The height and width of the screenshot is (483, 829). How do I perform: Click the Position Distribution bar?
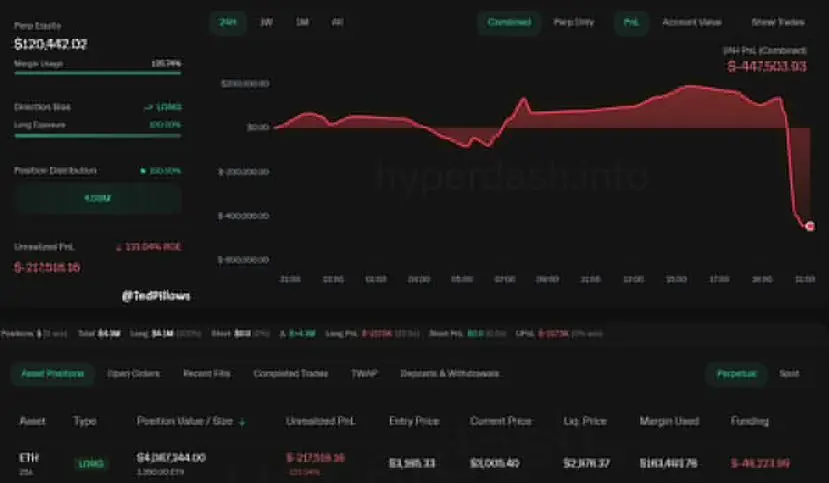tap(97, 198)
